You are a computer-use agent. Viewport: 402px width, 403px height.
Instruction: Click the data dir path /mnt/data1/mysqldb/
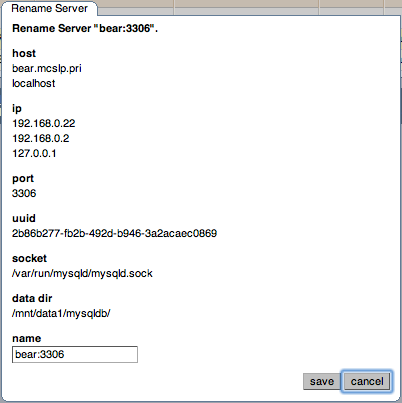pos(61,313)
